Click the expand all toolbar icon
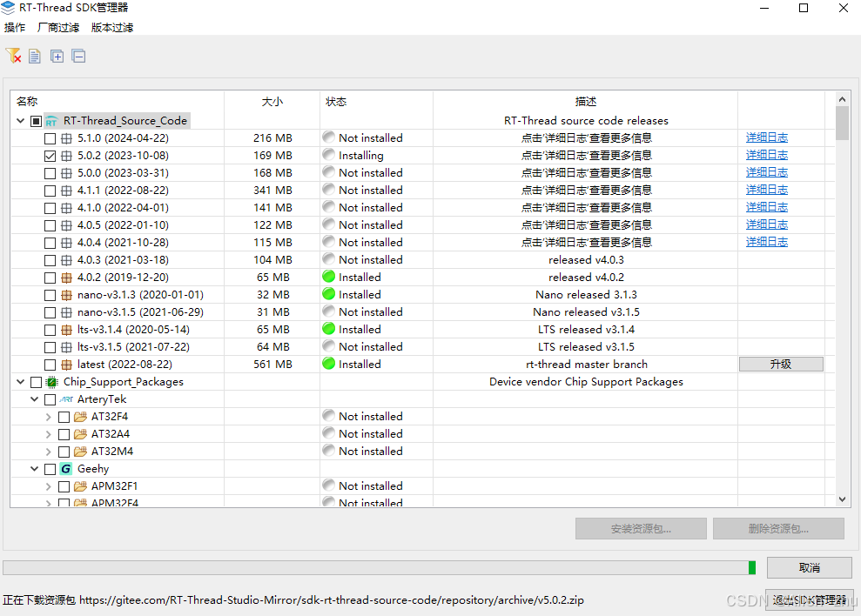 click(57, 56)
